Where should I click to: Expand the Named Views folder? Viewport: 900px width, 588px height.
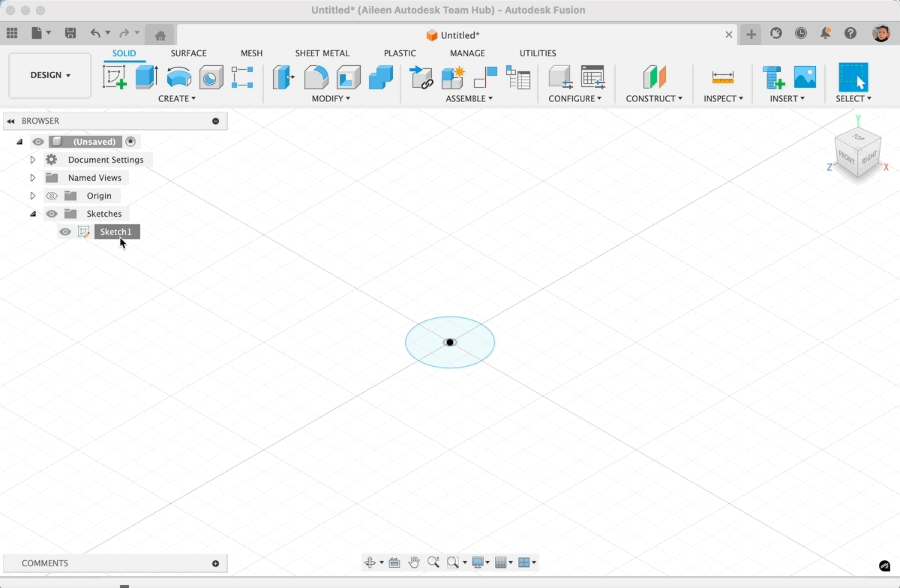coord(32,177)
